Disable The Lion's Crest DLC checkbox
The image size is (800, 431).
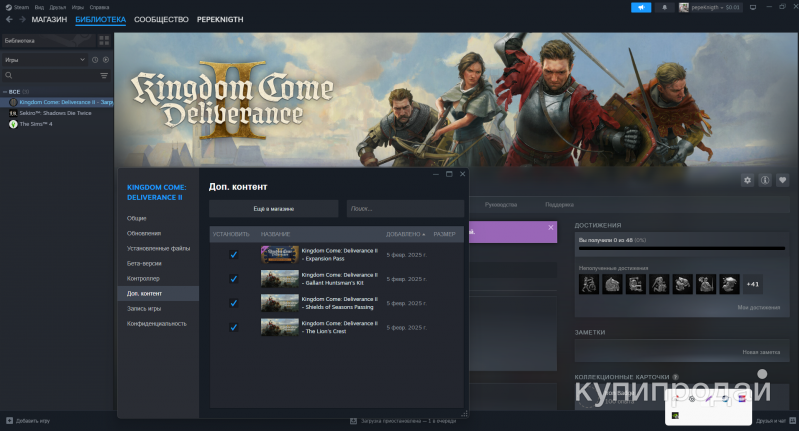click(x=233, y=327)
